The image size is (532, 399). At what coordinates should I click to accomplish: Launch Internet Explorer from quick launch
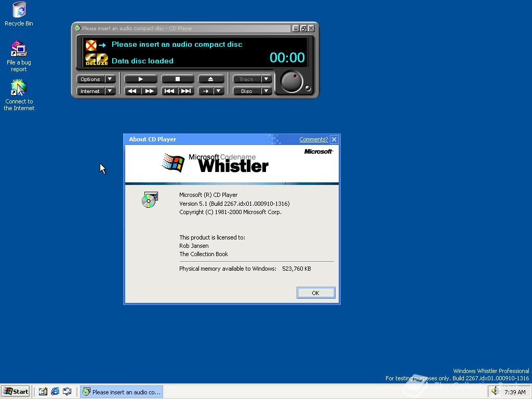[x=55, y=392]
